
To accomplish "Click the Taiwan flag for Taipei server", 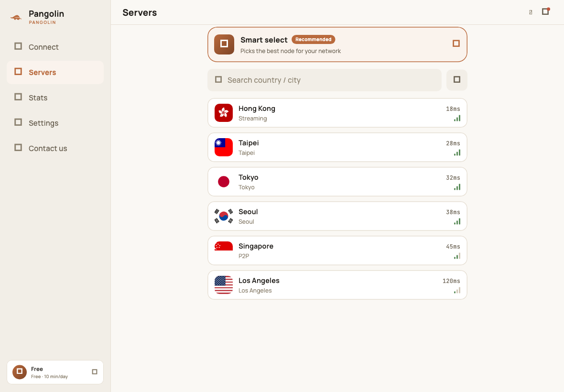I will point(224,147).
